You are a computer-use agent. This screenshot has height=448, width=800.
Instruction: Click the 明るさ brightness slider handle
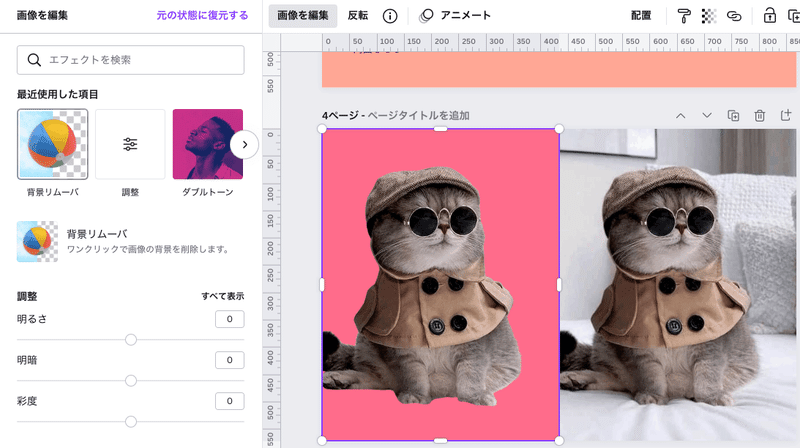pyautogui.click(x=131, y=340)
